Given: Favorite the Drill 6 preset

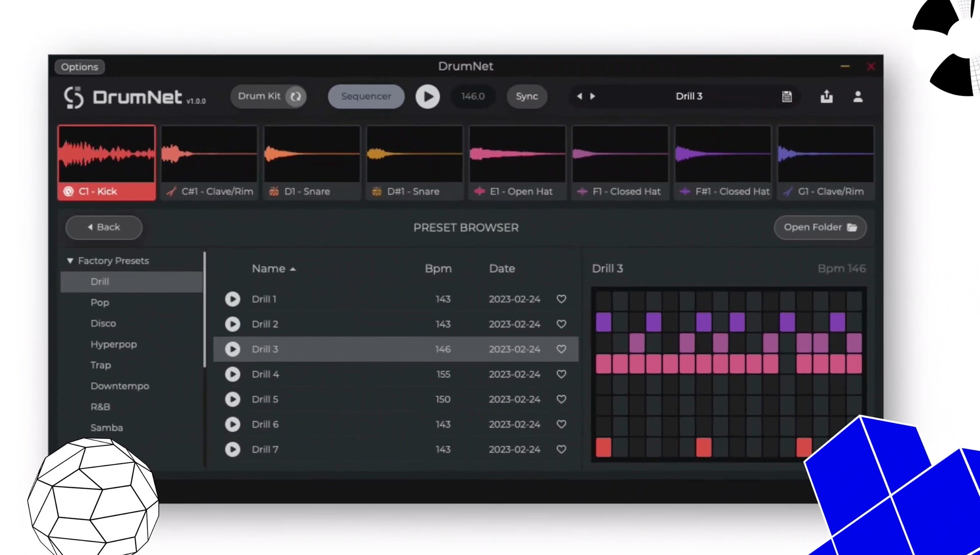Looking at the screenshot, I should pos(561,424).
